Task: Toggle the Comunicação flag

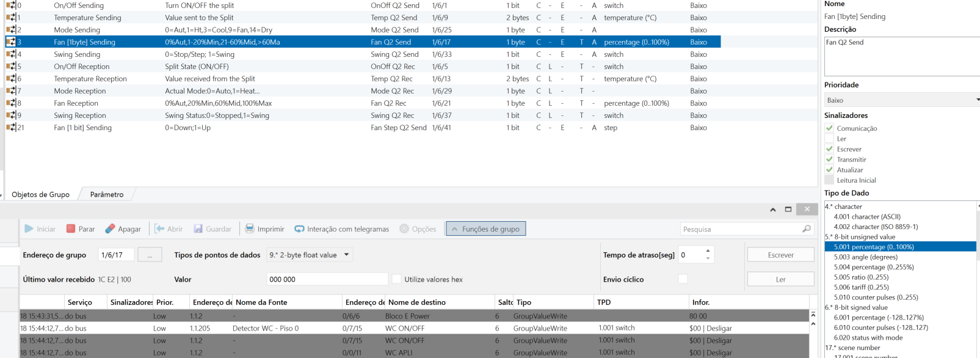Action: coord(829,128)
